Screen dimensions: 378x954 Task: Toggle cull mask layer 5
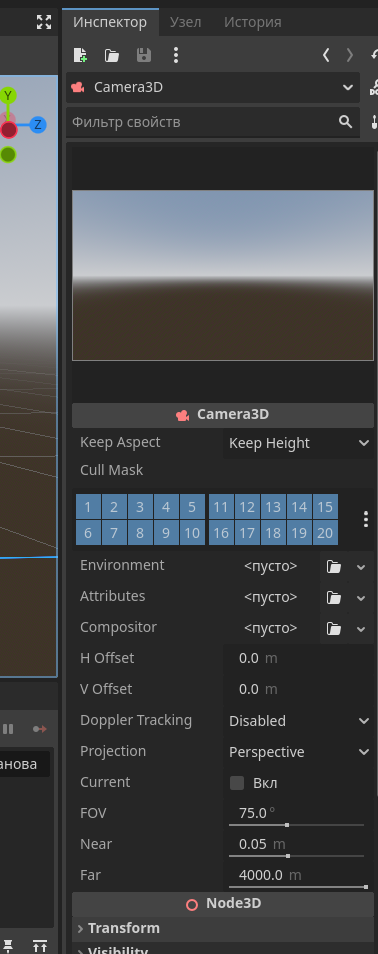192,507
